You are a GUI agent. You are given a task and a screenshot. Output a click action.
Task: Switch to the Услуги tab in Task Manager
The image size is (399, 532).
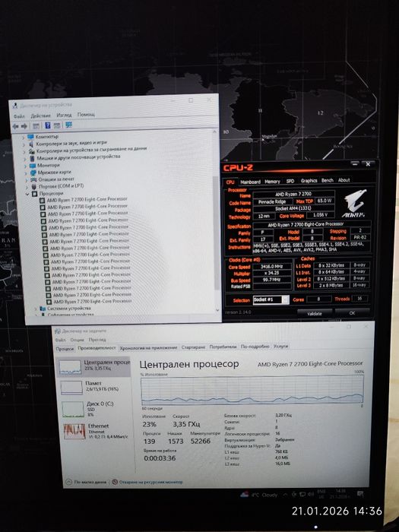280,346
